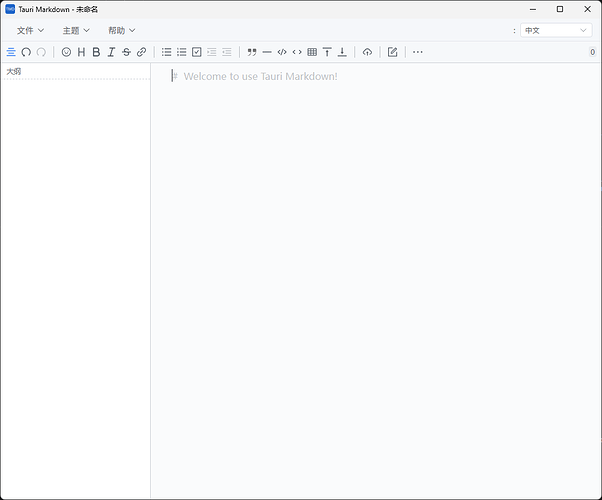Viewport: 602px width, 500px height.
Task: Insert an unordered bullet list
Action: click(167, 52)
